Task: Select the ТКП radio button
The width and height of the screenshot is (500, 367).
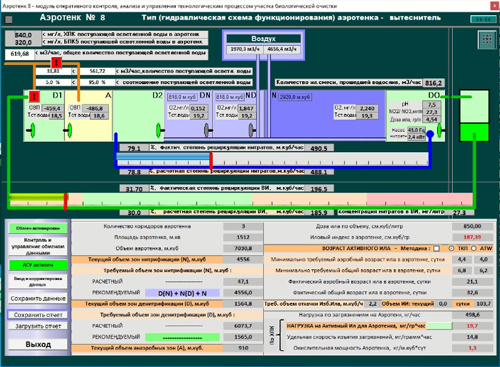Action: tap(452, 248)
